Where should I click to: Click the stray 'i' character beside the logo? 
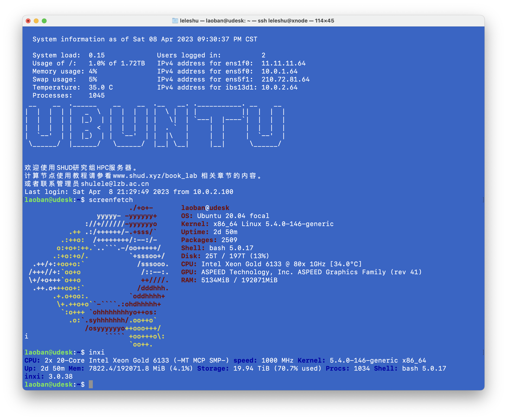(27, 336)
